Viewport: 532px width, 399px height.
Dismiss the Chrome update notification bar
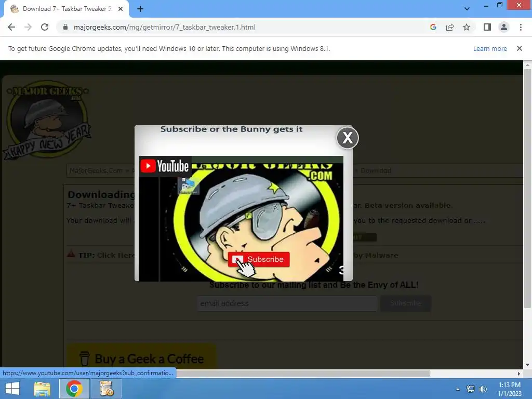[519, 48]
